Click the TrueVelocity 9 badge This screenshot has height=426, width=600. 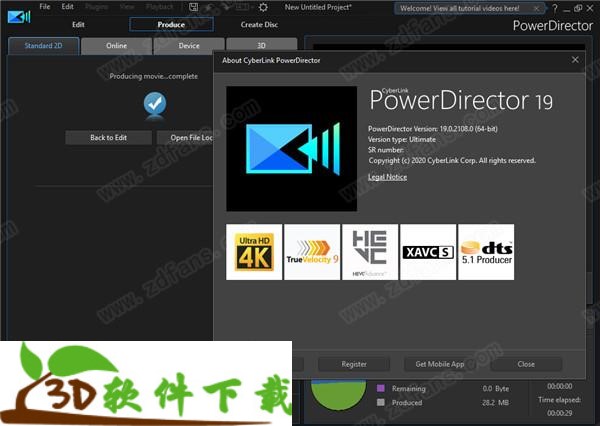pos(312,252)
